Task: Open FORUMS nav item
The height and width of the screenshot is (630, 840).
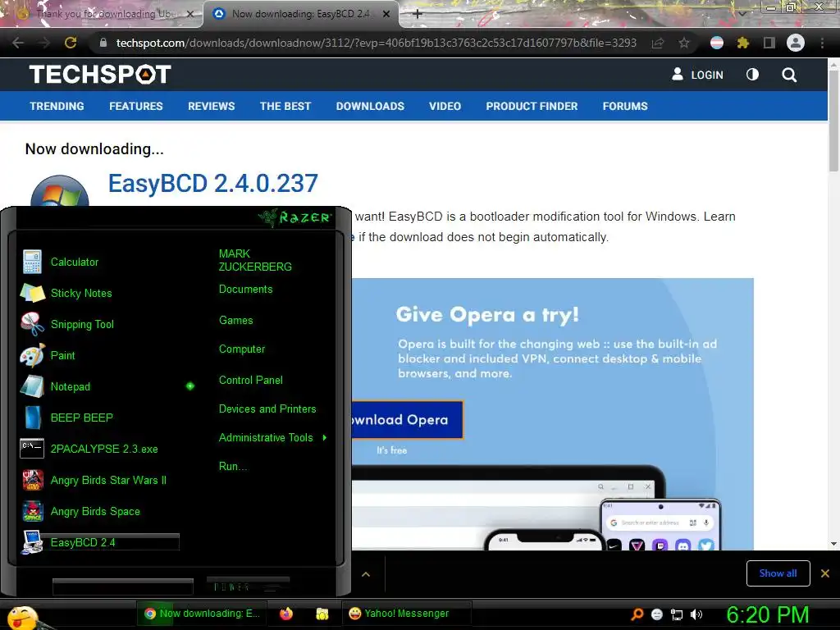Action: (625, 106)
